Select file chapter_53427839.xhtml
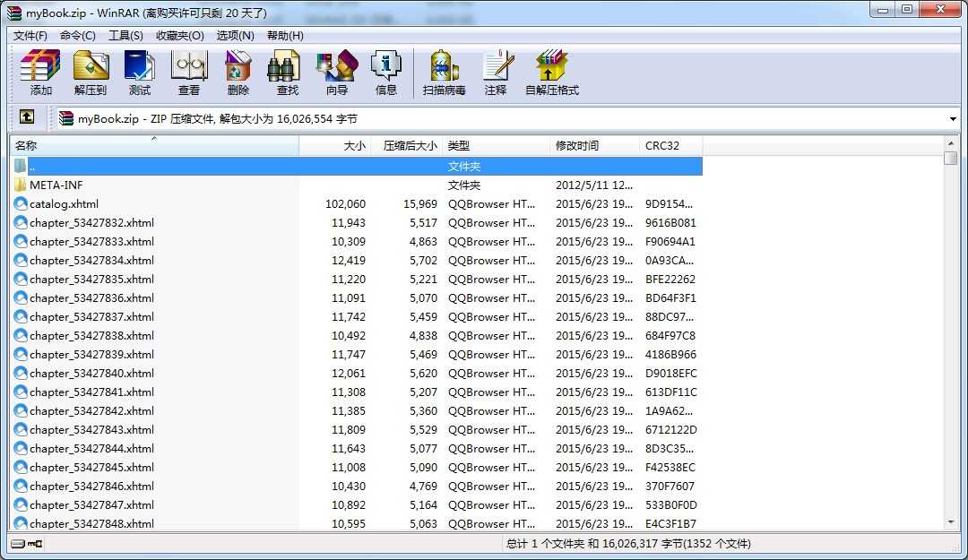This screenshot has width=968, height=560. 92,355
